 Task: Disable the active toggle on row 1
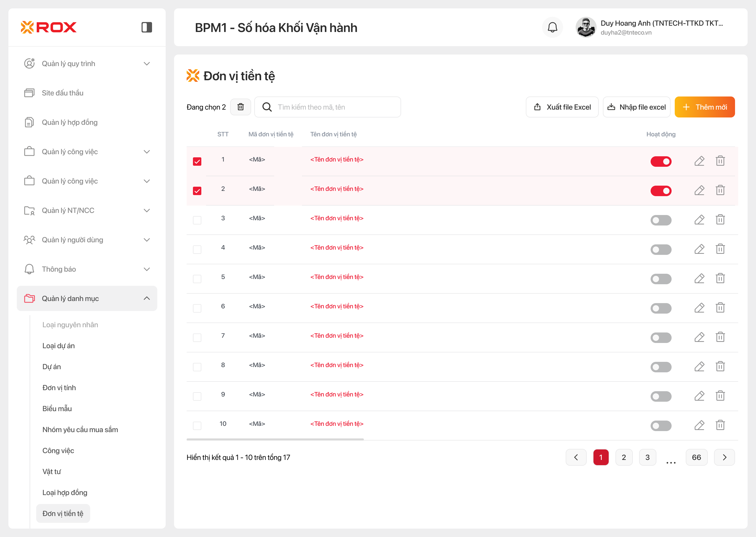coord(661,161)
